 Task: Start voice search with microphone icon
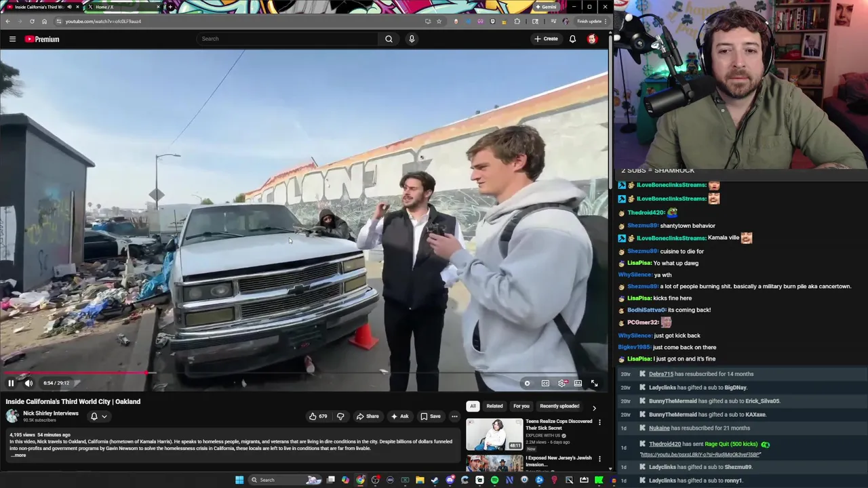[412, 39]
